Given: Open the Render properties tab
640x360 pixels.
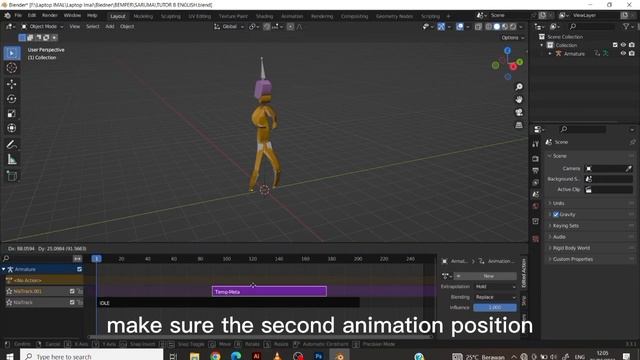Looking at the screenshot, I should tap(536, 159).
